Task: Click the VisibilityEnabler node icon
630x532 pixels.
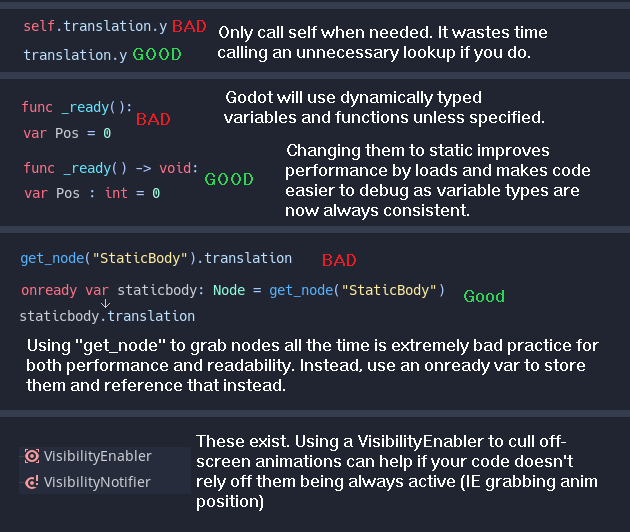Action: coord(32,456)
